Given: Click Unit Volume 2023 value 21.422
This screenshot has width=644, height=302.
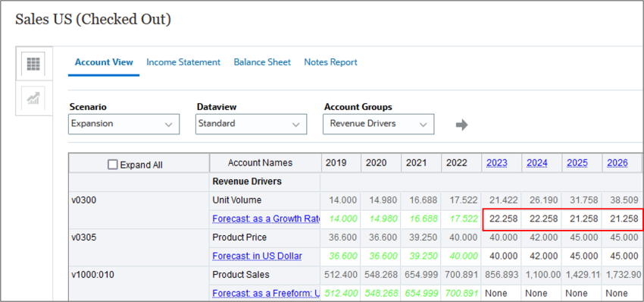Looking at the screenshot, I should click(505, 200).
